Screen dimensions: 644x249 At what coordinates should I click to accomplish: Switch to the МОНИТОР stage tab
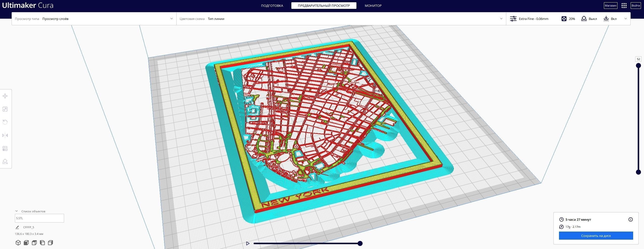[373, 6]
